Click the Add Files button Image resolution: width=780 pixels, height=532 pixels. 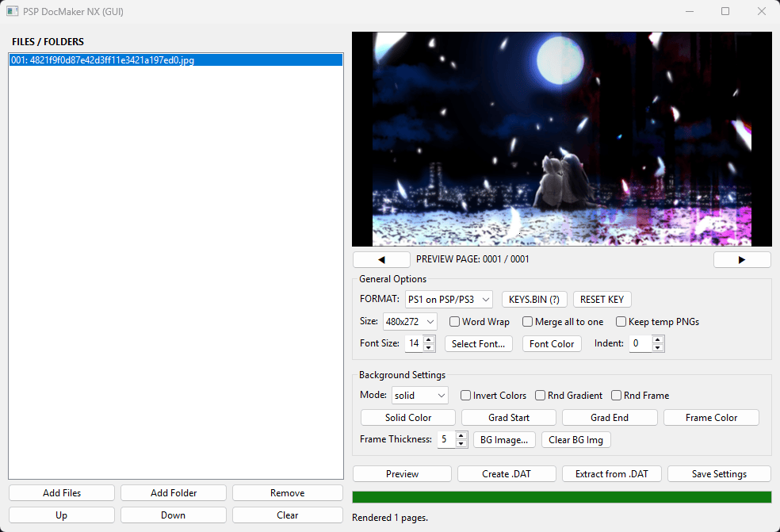62,492
